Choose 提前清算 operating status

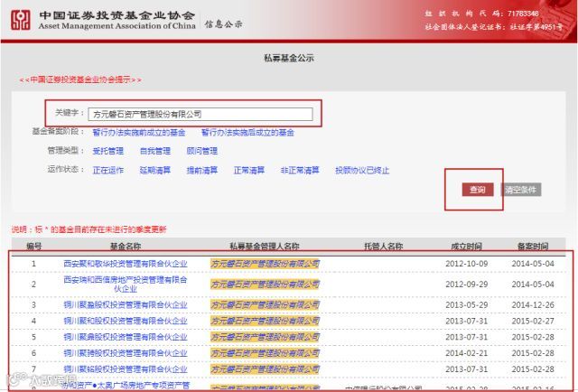click(202, 170)
